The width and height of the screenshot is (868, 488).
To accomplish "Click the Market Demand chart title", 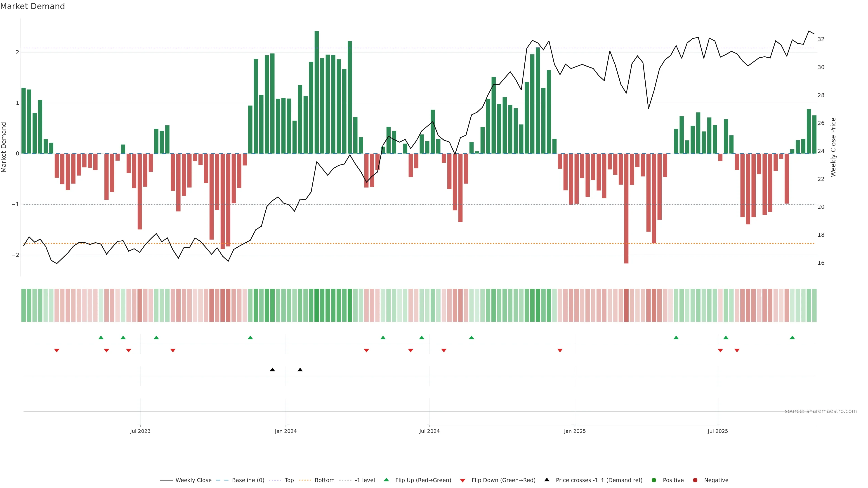I will (32, 6).
